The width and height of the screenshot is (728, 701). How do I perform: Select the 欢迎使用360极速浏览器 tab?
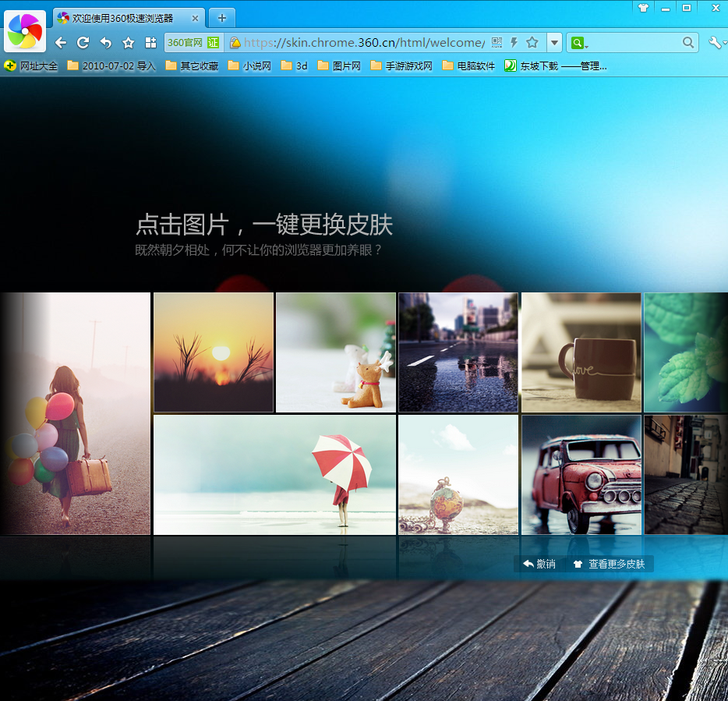click(128, 18)
